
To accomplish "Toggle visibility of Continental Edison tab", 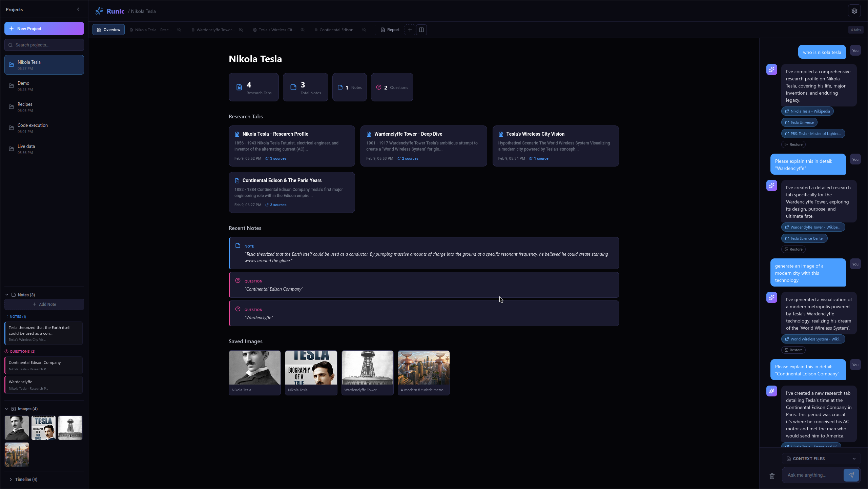I will pos(364,30).
